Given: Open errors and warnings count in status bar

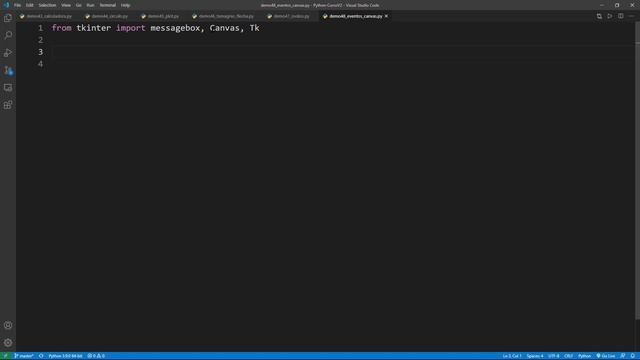Looking at the screenshot, I should [96, 356].
